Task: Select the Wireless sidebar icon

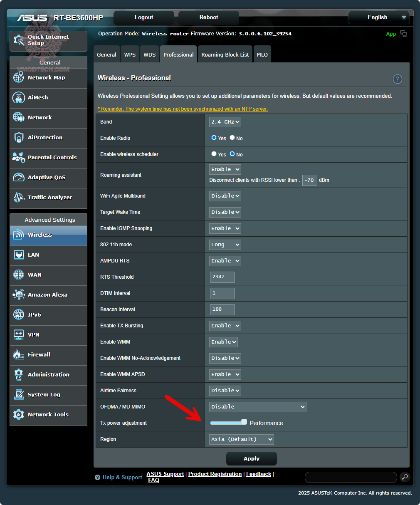Action: 19,235
